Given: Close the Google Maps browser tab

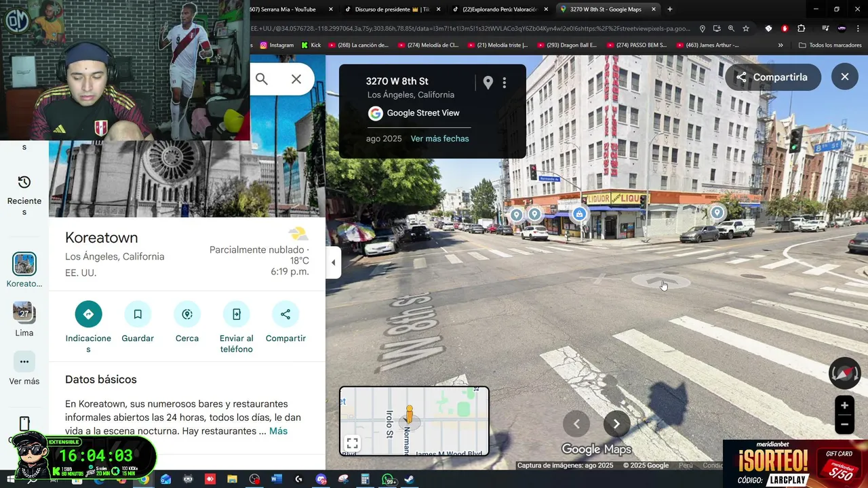Looking at the screenshot, I should coord(654,9).
